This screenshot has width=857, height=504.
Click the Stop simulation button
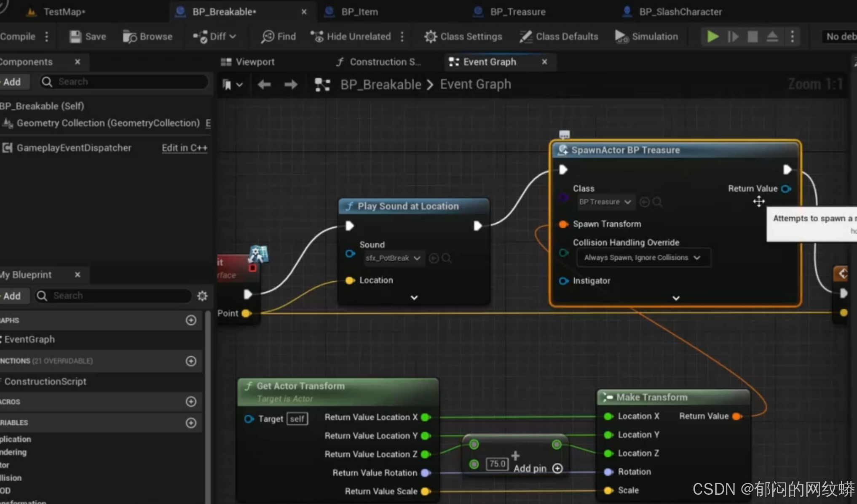tap(753, 37)
